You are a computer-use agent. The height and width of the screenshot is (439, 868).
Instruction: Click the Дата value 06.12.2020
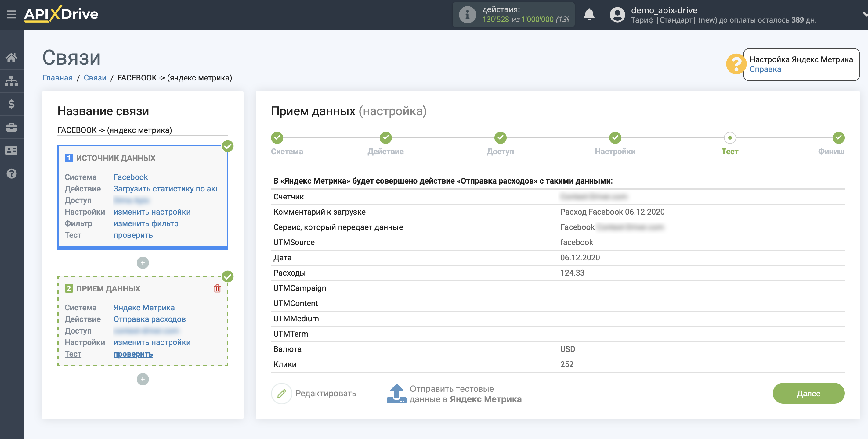(580, 258)
